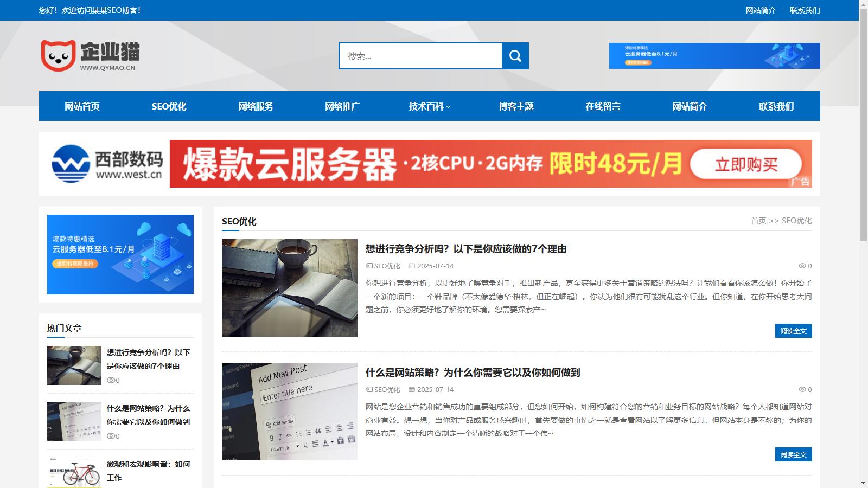868x488 pixels.
Task: Click SEO优化 category tag under 竞争分析 article
Action: [x=387, y=266]
